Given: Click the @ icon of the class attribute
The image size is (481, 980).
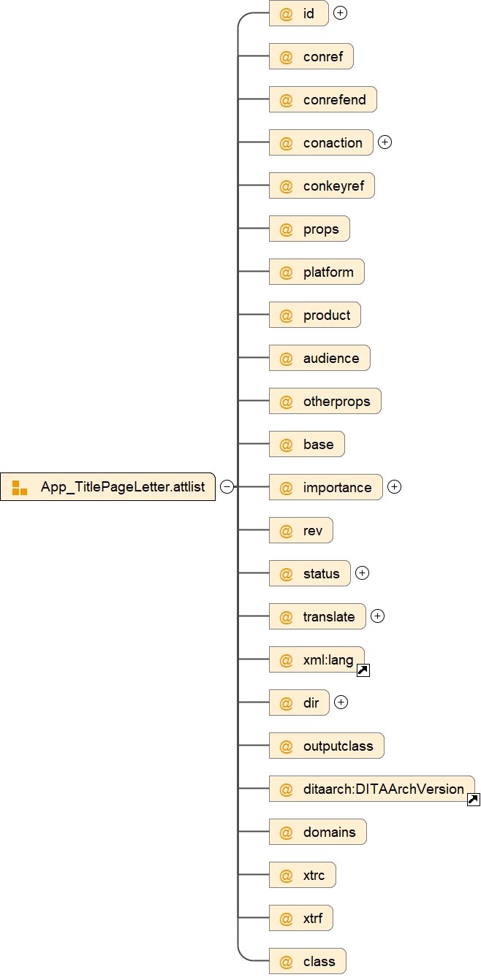Looking at the screenshot, I should pyautogui.click(x=287, y=962).
